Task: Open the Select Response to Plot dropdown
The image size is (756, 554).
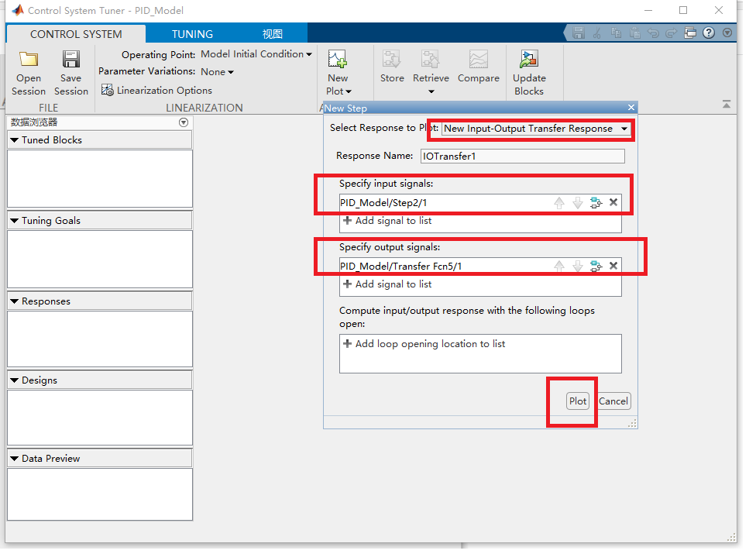Action: [x=536, y=129]
